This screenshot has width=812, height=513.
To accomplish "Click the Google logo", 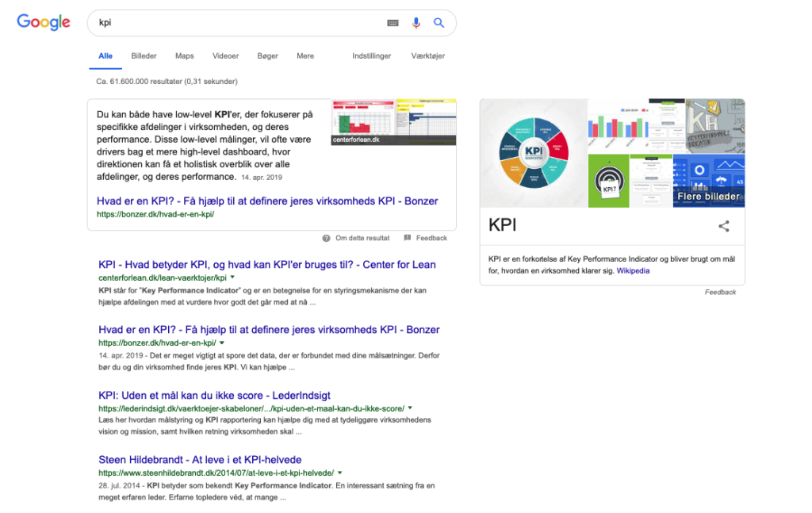I will coord(44,22).
